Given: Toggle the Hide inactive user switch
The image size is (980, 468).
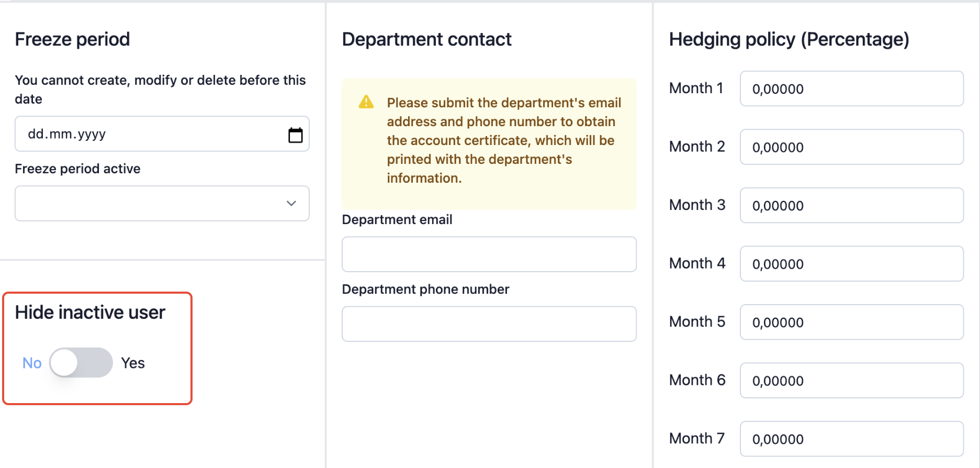Looking at the screenshot, I should click(x=81, y=363).
